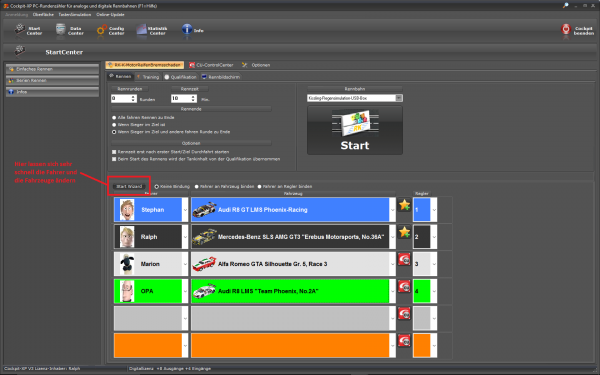Screen dimensions: 600x375
Task: Click the red controller icon in Marion's row
Action: pos(404,259)
